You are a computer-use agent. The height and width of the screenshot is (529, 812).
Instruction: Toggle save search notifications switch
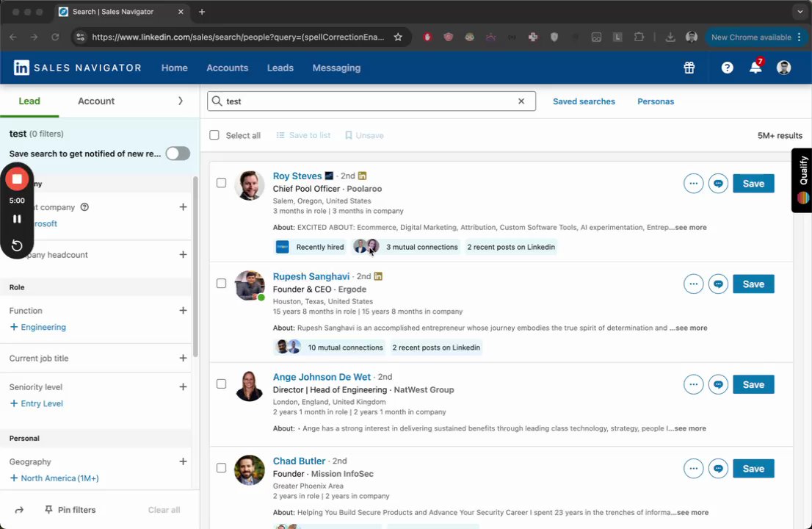pos(178,154)
